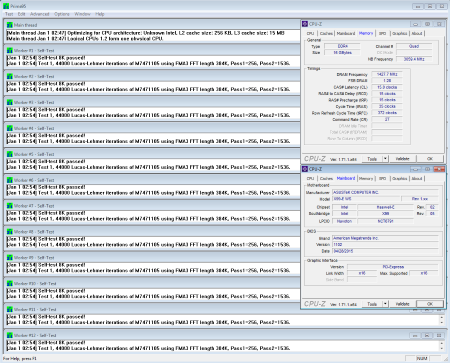Click the Worker #10 Self-Test window icon
Viewport: 450px width, 363px height.
click(10, 283)
